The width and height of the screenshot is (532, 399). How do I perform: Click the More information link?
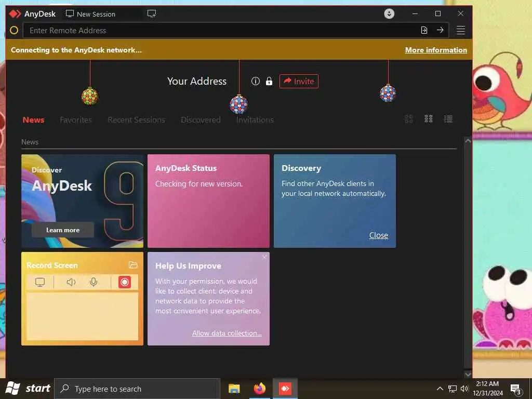point(436,50)
